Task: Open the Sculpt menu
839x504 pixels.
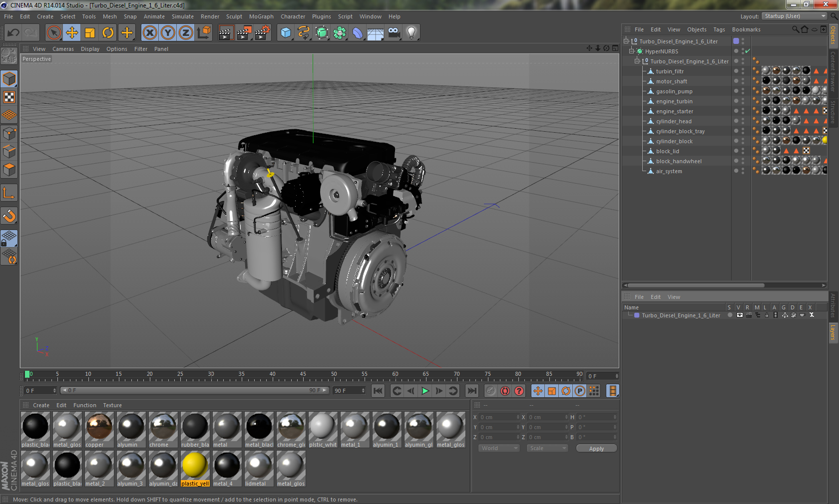Action: point(234,16)
